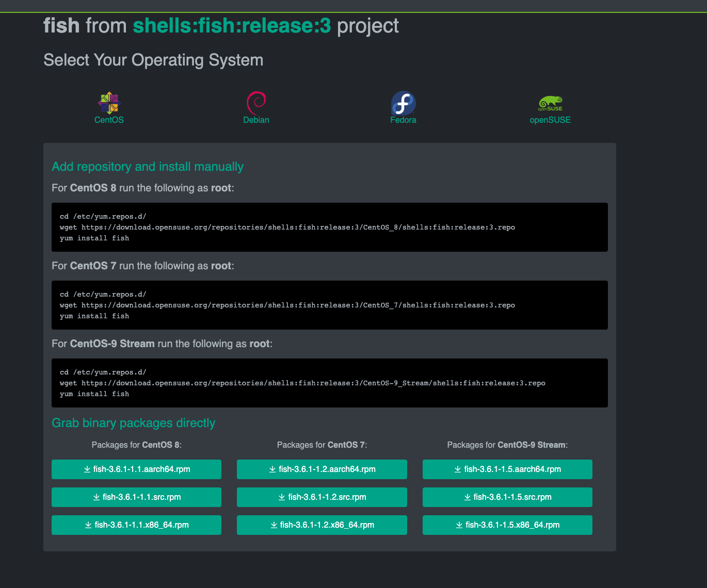Click the openSUSE text label link

[x=550, y=120]
